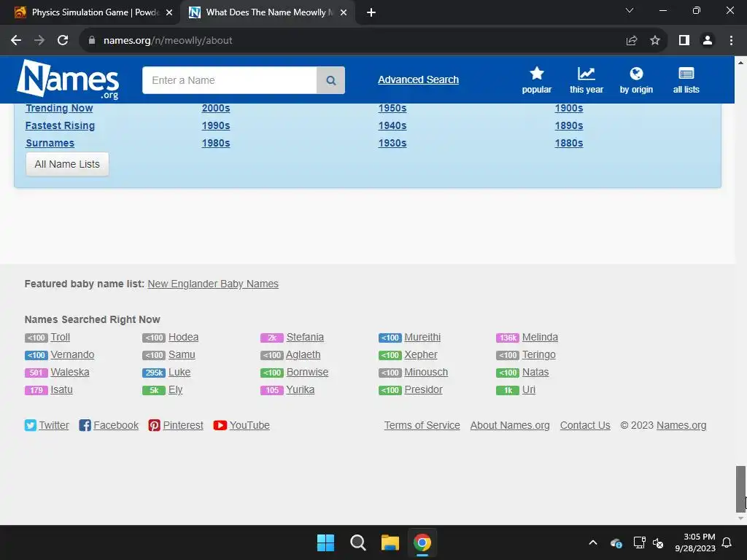Image resolution: width=747 pixels, height=560 pixels.
Task: Open File Explorer from taskbar
Action: [x=390, y=542]
